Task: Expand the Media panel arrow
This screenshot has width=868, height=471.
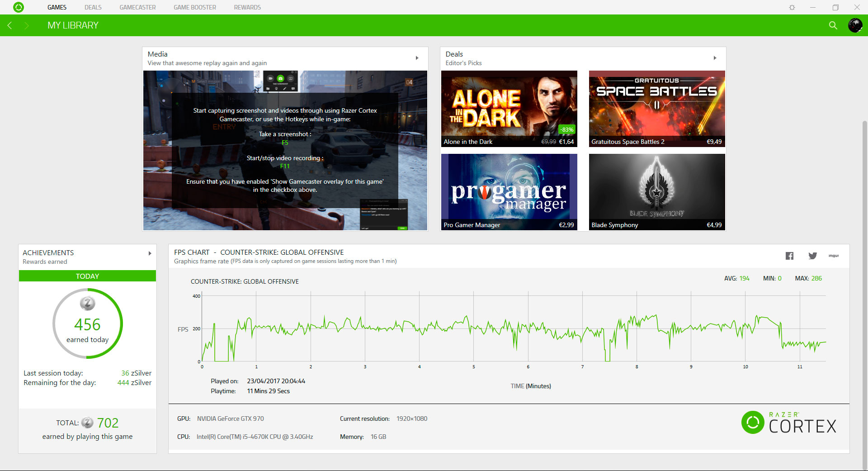Action: click(x=417, y=58)
